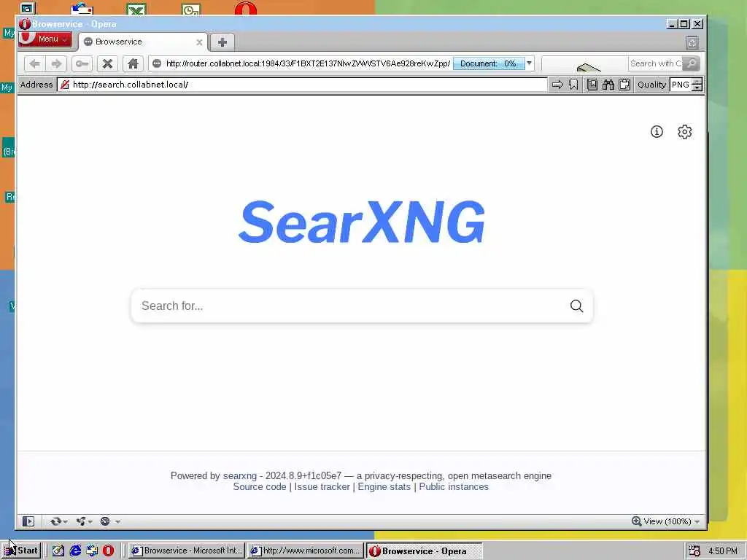Open the Issue tracker link

click(322, 486)
